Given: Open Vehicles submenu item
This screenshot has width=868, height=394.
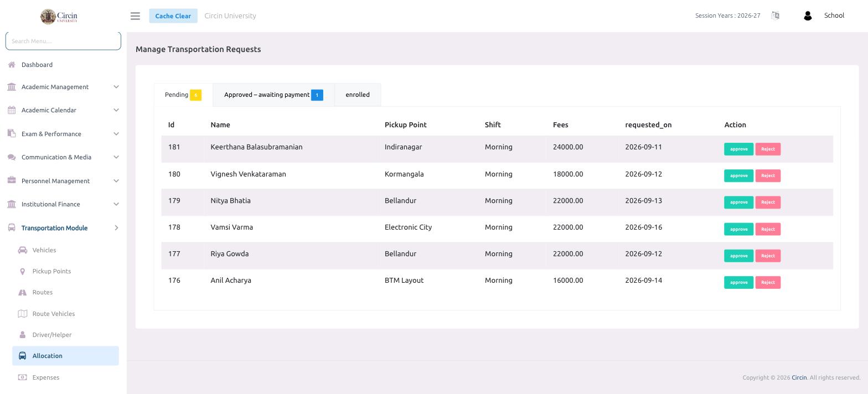Looking at the screenshot, I should [x=44, y=250].
